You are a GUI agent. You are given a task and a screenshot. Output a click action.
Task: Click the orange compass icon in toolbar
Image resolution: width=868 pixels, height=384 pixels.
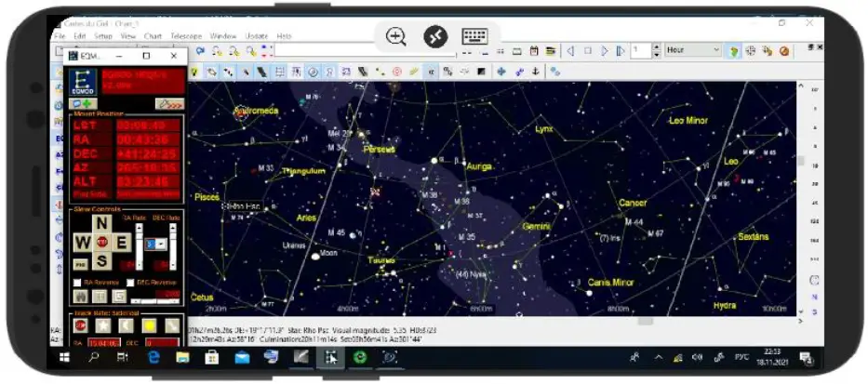tap(784, 51)
